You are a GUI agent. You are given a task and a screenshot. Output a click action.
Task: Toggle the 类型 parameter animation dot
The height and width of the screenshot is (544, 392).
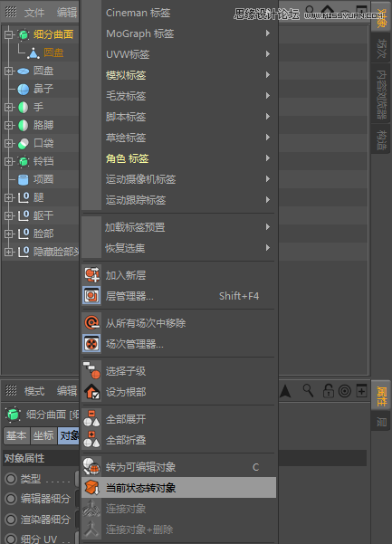11,479
